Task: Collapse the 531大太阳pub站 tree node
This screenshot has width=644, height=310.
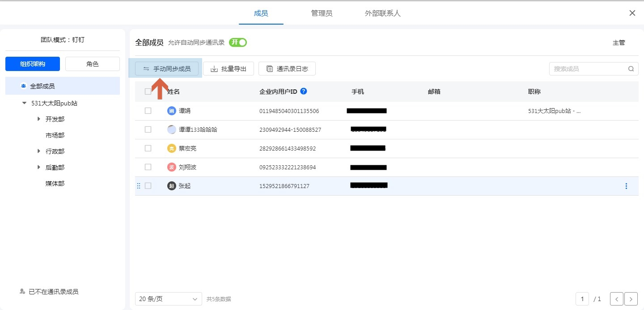Action: click(x=24, y=103)
